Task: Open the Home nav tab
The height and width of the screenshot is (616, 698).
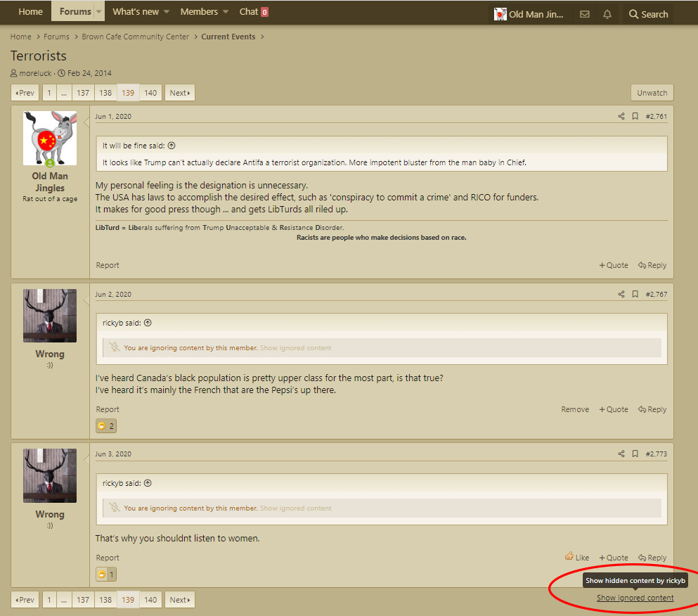Action: [x=31, y=11]
